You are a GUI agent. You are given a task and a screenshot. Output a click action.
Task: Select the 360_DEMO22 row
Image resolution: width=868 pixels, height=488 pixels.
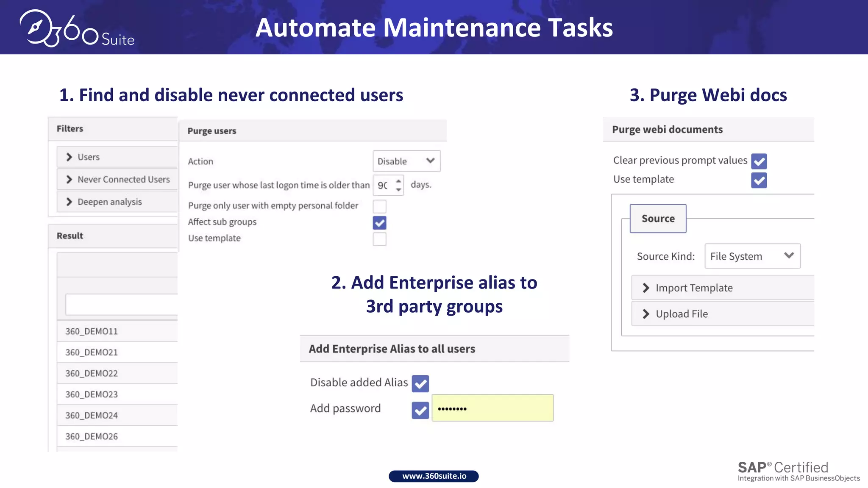pos(117,373)
